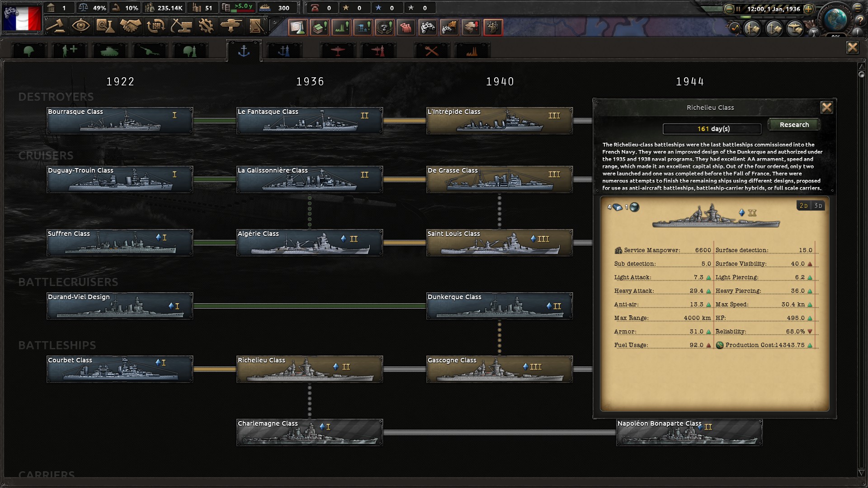View achievements via the trophy icon
The width and height of the screenshot is (868, 488).
pos(814,33)
